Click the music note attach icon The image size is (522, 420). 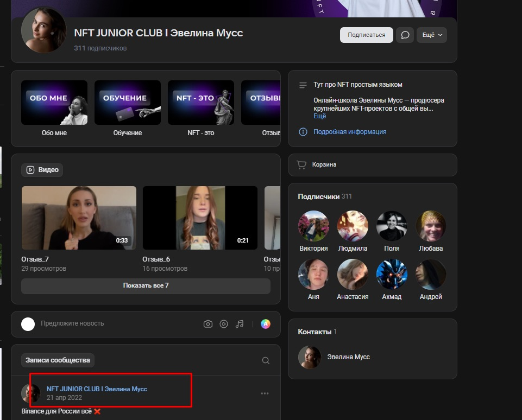pyautogui.click(x=240, y=324)
